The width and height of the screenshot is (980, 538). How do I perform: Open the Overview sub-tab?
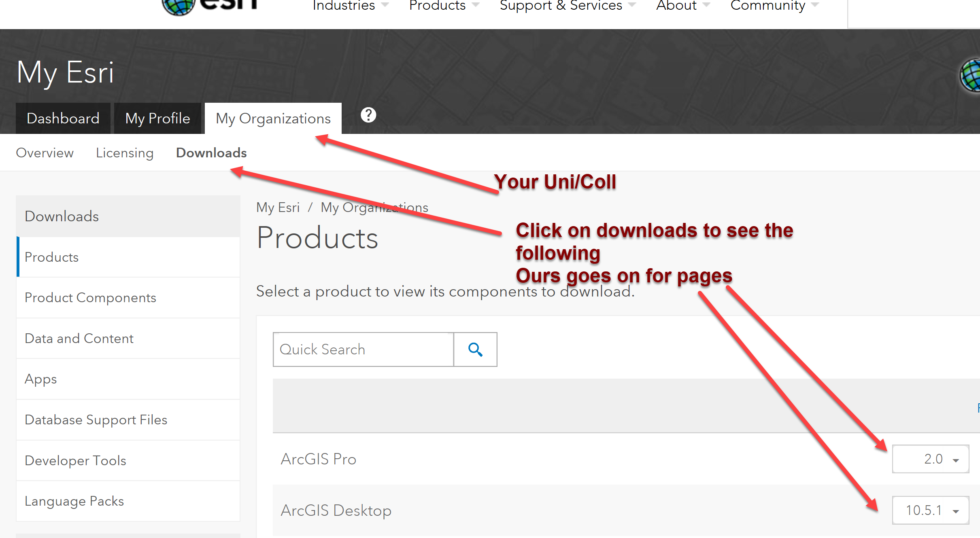45,153
